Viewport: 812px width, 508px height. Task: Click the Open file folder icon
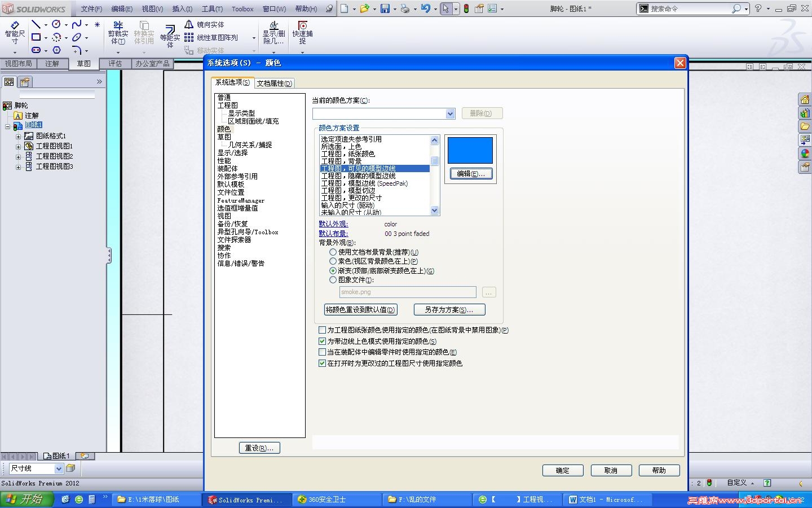[x=365, y=8]
